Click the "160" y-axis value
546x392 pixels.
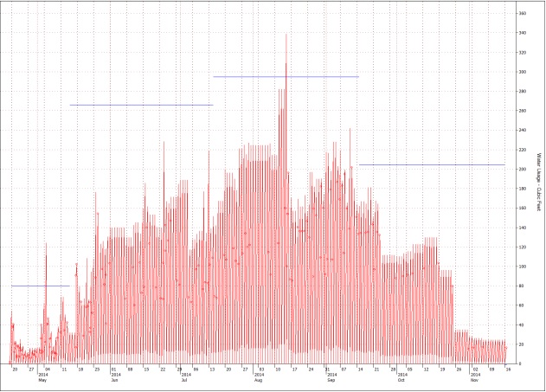pos(523,209)
